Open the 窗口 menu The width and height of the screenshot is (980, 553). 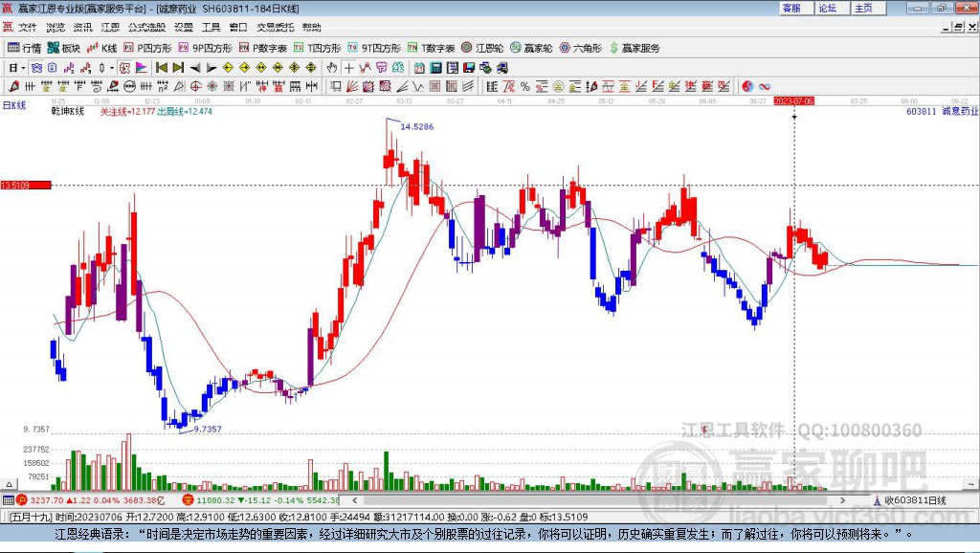[x=238, y=27]
